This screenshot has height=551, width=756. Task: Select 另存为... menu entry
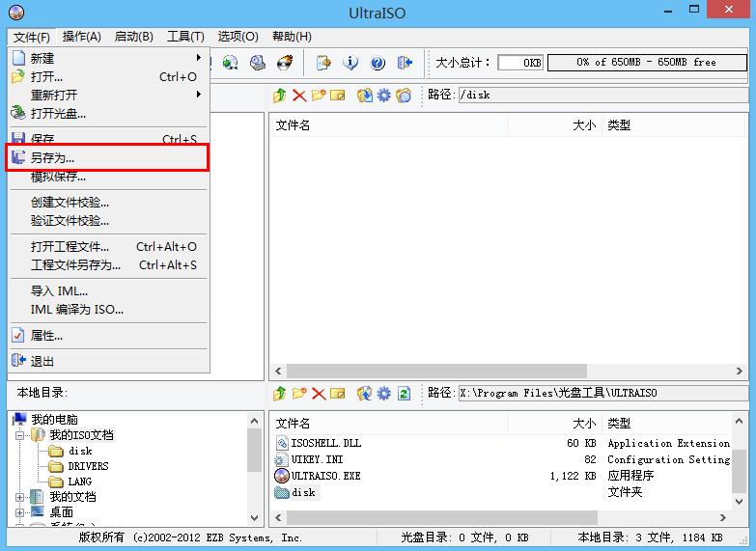pos(108,157)
